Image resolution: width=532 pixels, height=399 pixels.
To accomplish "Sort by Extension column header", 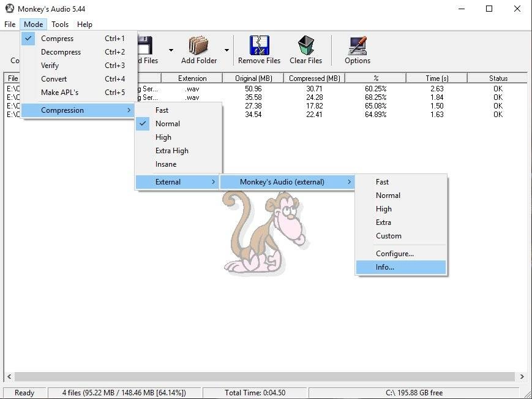I will [192, 78].
